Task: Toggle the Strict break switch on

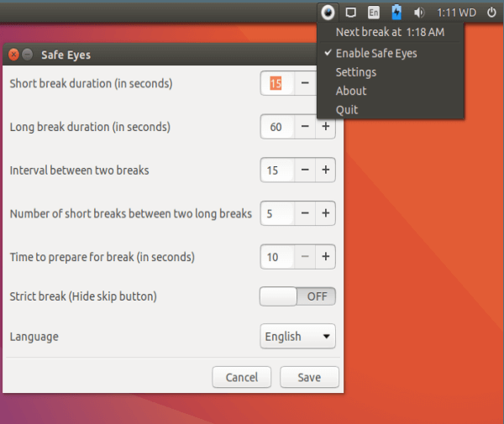Action: pyautogui.click(x=297, y=296)
